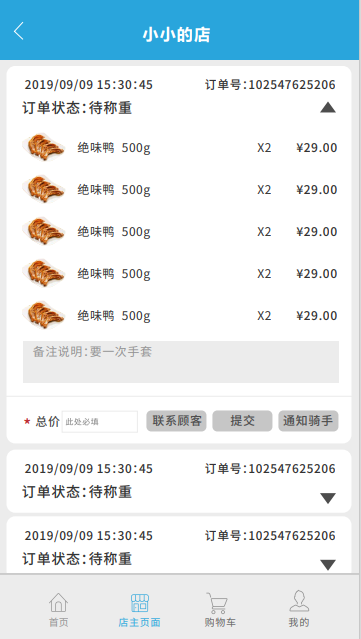Open the 购物车 shopping cart icon
361x639 pixels.
coord(217,603)
